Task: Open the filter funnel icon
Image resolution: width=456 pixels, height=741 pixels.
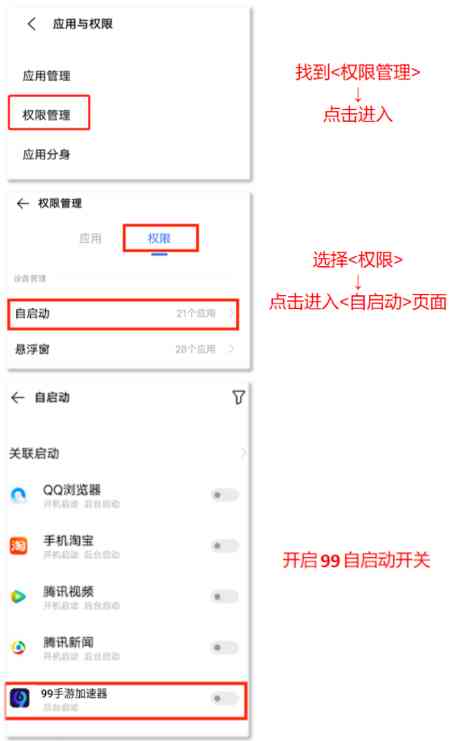Action: point(238,397)
